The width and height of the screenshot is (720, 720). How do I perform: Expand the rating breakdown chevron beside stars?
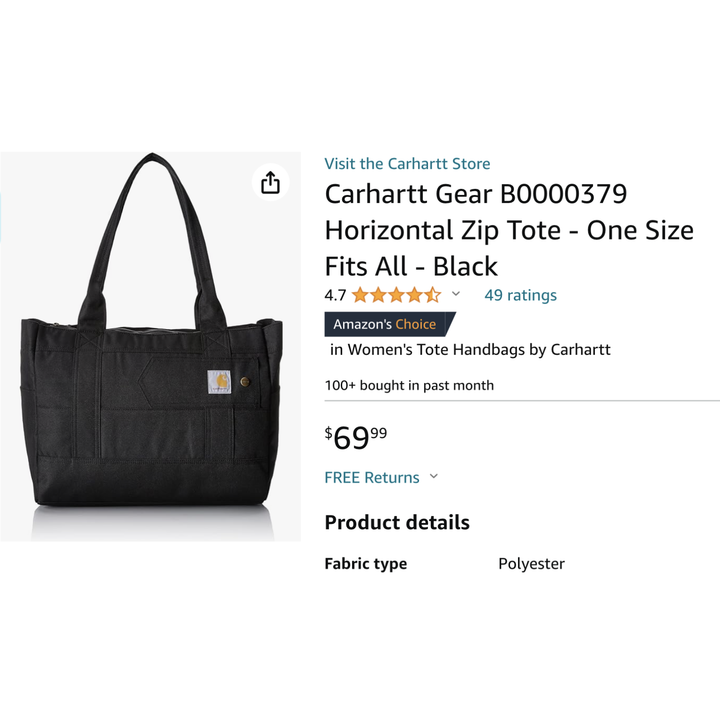click(456, 294)
